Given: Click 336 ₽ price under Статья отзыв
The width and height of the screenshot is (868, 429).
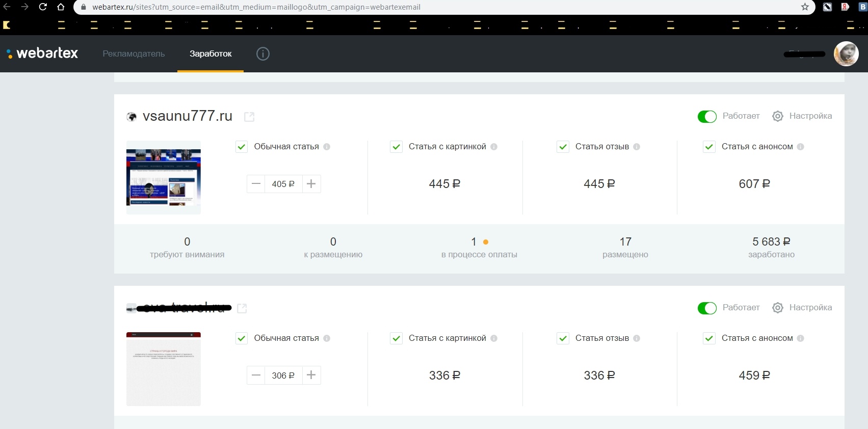Looking at the screenshot, I should click(x=599, y=376).
